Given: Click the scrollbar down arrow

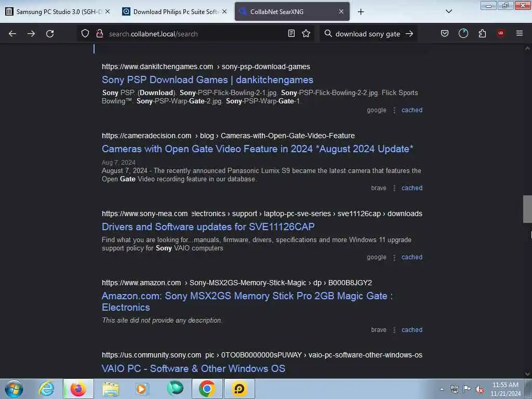Looking at the screenshot, I should [x=527, y=374].
